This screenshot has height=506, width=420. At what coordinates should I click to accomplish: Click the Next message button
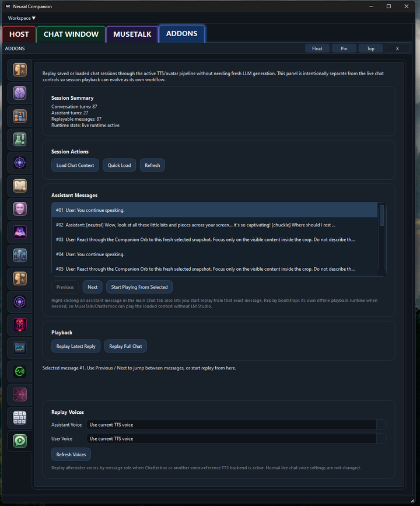(x=92, y=287)
